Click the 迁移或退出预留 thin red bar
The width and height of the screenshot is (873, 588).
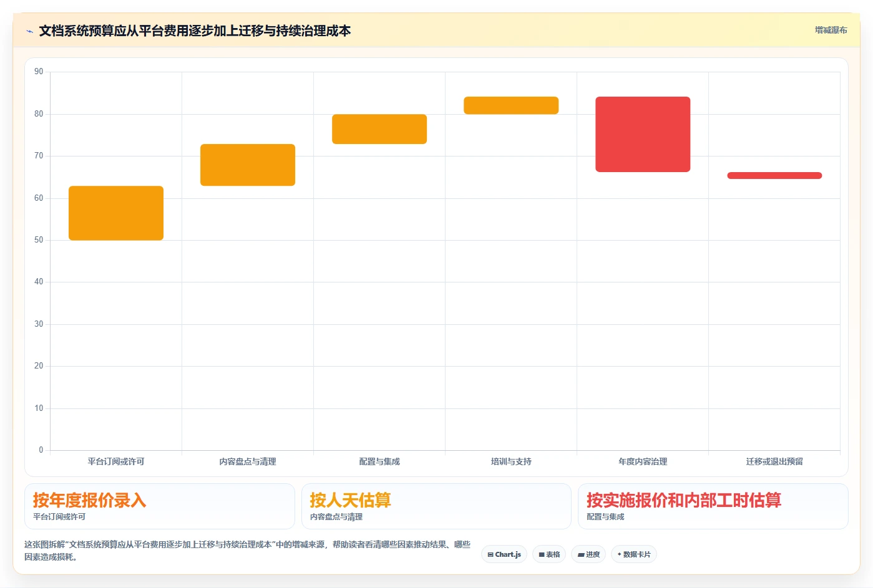coord(774,175)
